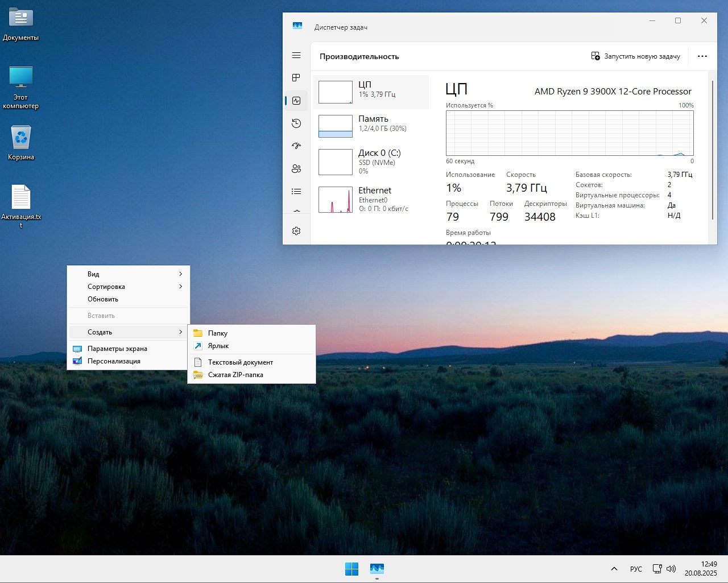Choose Папку from the Создать submenu
This screenshot has width=728, height=583.
(x=218, y=333)
